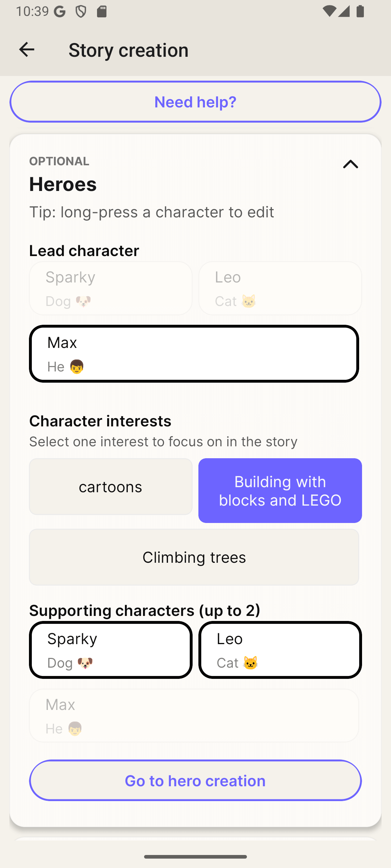Select Sparky the dog as lead character
The image size is (391, 868).
(111, 288)
